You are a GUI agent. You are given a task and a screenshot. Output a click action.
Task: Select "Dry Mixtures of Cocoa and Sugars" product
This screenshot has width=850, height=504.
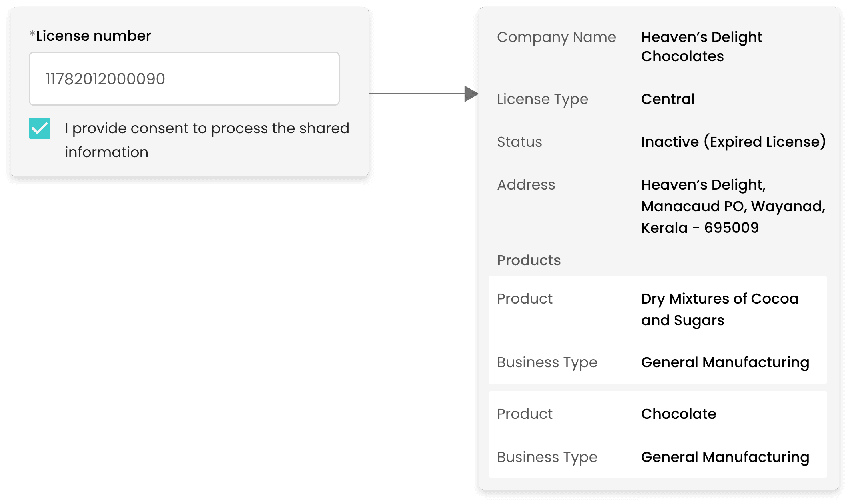click(719, 310)
